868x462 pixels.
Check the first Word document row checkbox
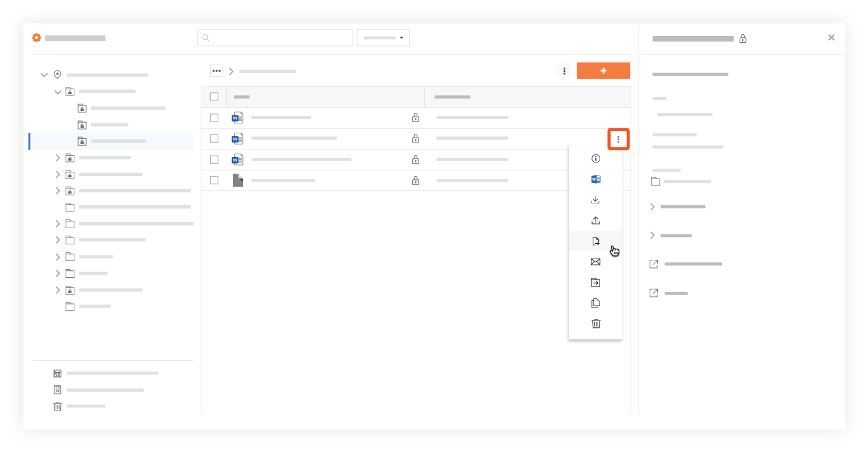tap(214, 118)
